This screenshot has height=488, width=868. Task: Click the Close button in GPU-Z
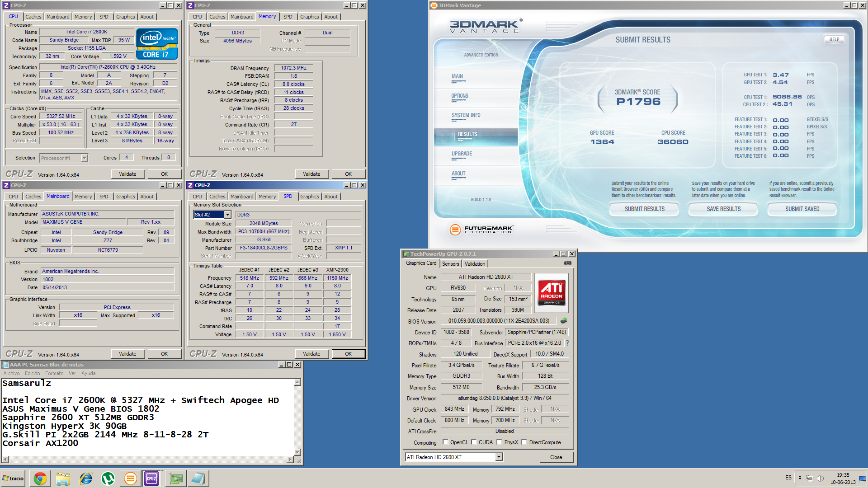coord(556,457)
